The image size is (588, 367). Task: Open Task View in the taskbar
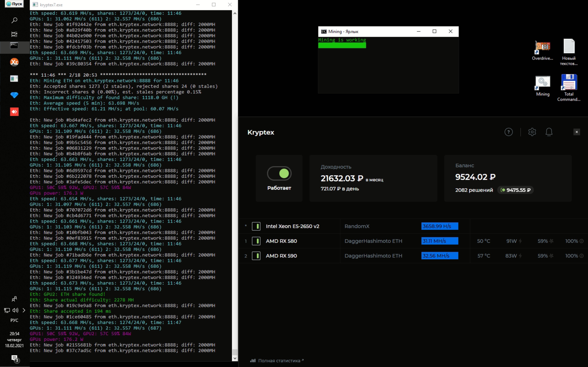click(14, 34)
